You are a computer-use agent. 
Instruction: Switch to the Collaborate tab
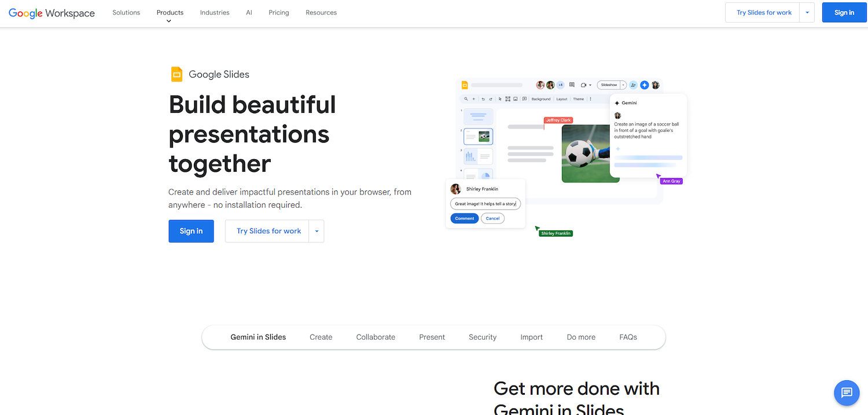tap(376, 337)
